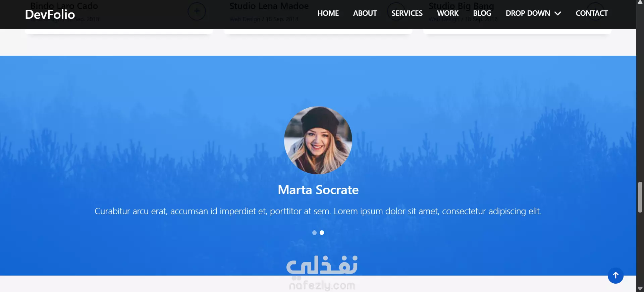Image resolution: width=644 pixels, height=292 pixels.
Task: Open the CONTACT nav link
Action: coord(592,13)
